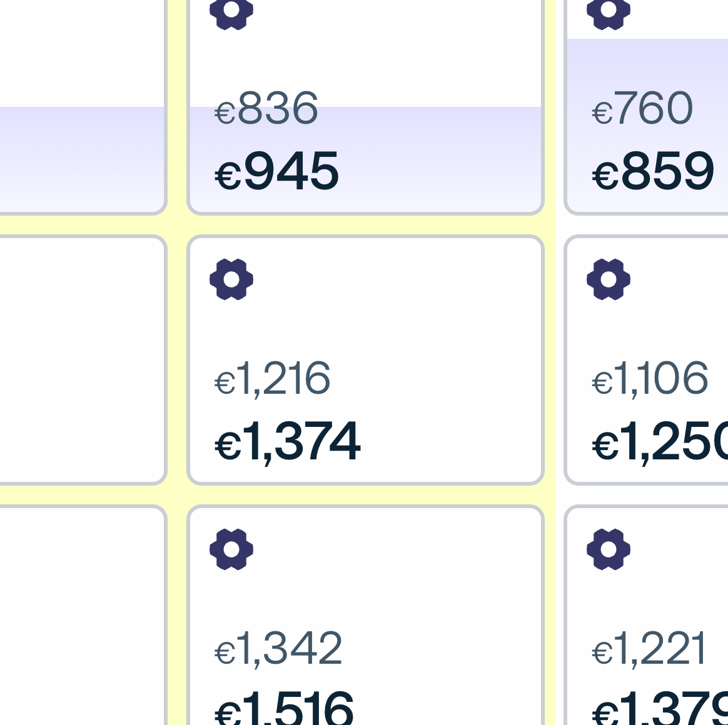Viewport: 728px width, 725px height.
Task: Click the gear icon on the €1,250 card
Action: (607, 279)
